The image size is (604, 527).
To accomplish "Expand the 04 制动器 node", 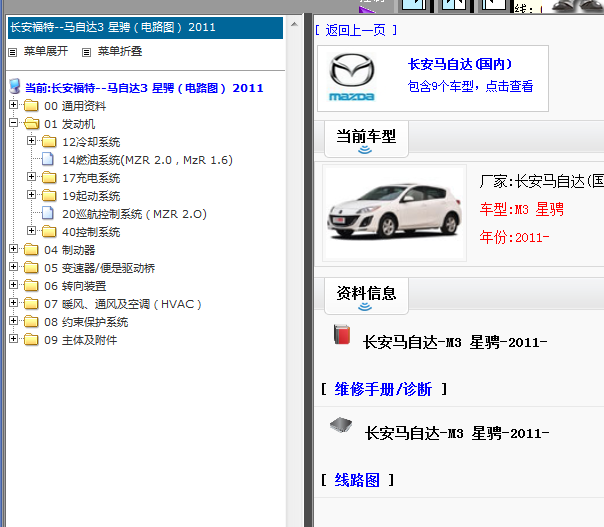I will pos(13,248).
